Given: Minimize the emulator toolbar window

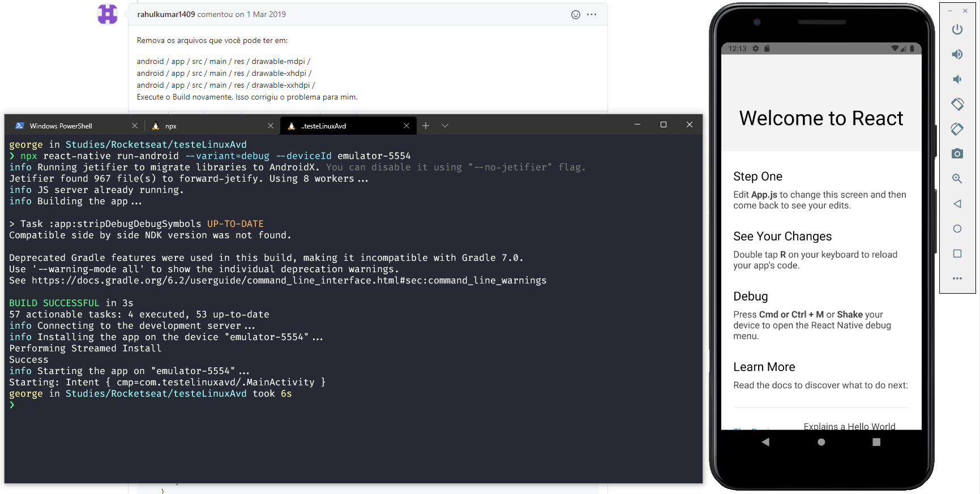Looking at the screenshot, I should 950,11.
